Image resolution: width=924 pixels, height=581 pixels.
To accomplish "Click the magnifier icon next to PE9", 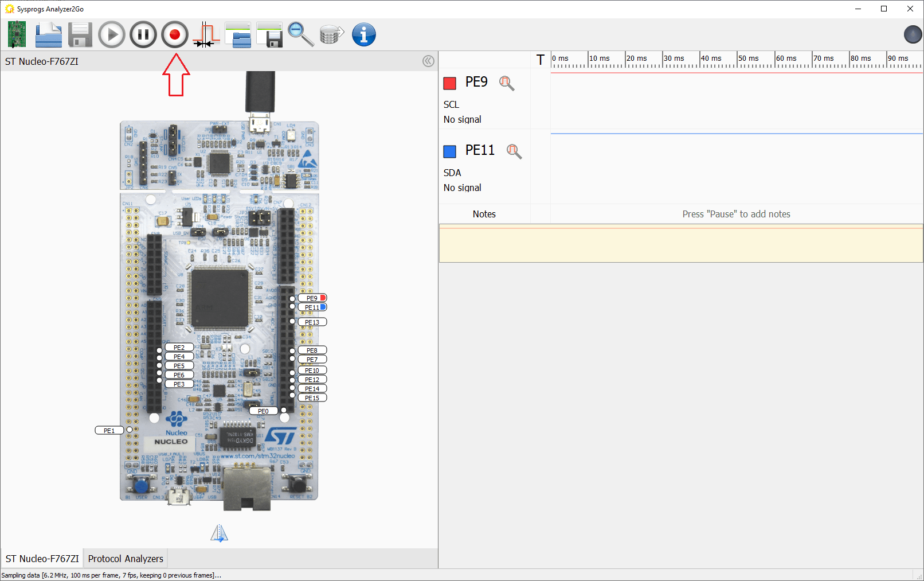I will click(x=507, y=83).
